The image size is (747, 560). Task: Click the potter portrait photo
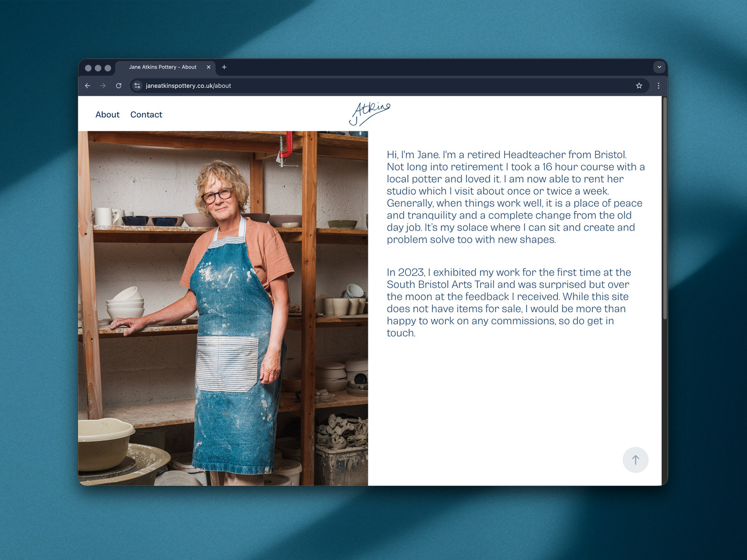223,308
